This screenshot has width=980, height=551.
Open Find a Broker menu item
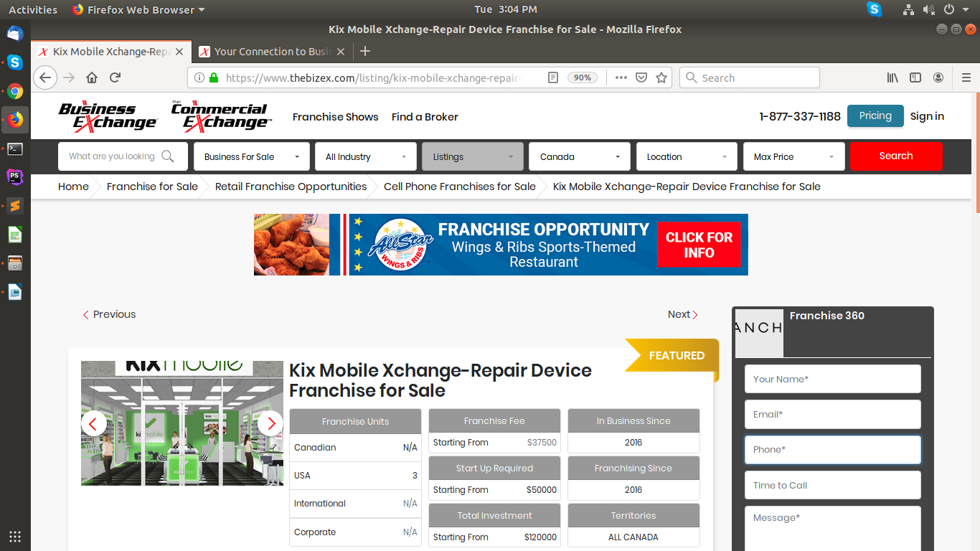click(425, 117)
